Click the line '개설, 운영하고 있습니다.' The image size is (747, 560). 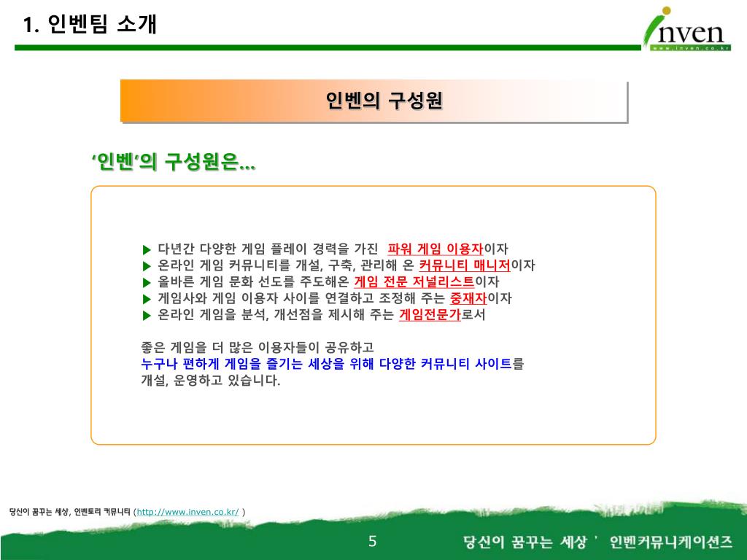211,381
